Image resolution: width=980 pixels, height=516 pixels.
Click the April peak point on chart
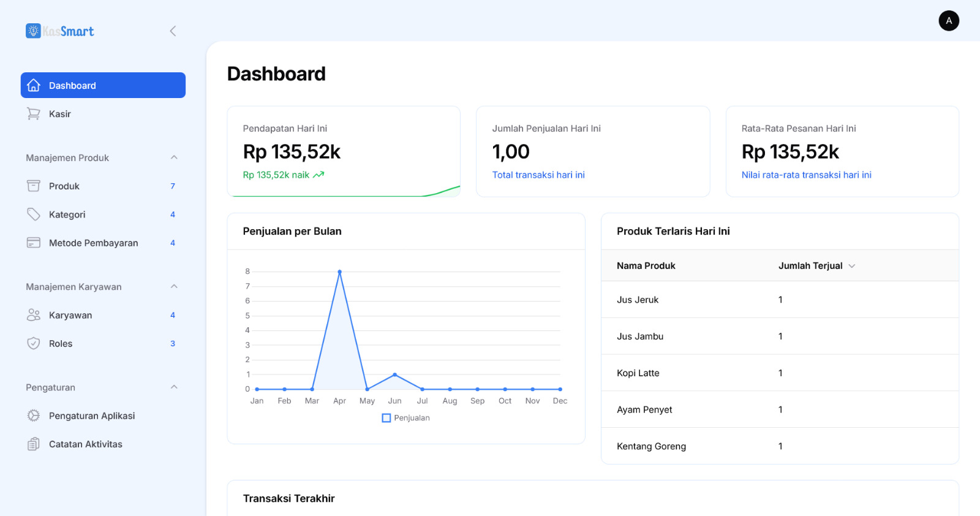pos(339,271)
